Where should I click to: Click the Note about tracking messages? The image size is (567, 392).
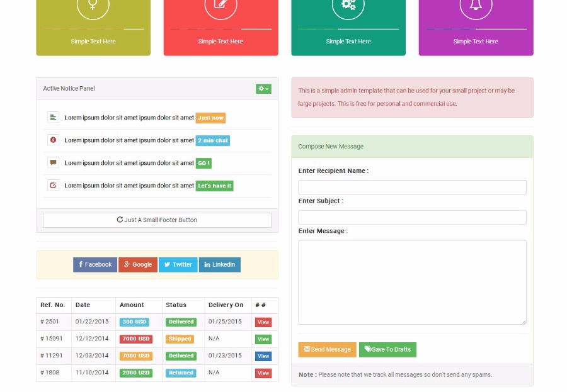click(x=395, y=374)
